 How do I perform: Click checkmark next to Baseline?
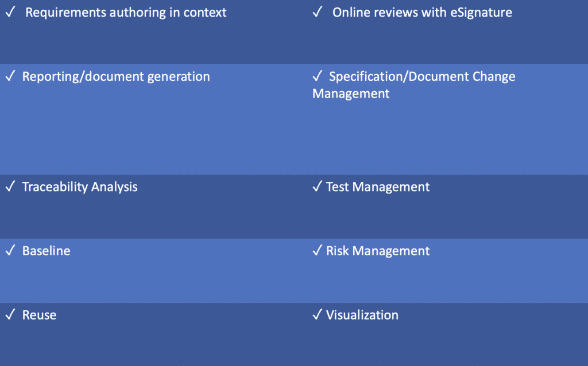click(x=10, y=250)
